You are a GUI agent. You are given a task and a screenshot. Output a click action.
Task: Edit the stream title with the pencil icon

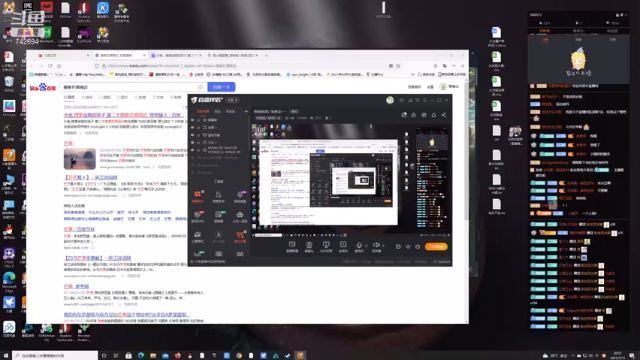(x=280, y=118)
